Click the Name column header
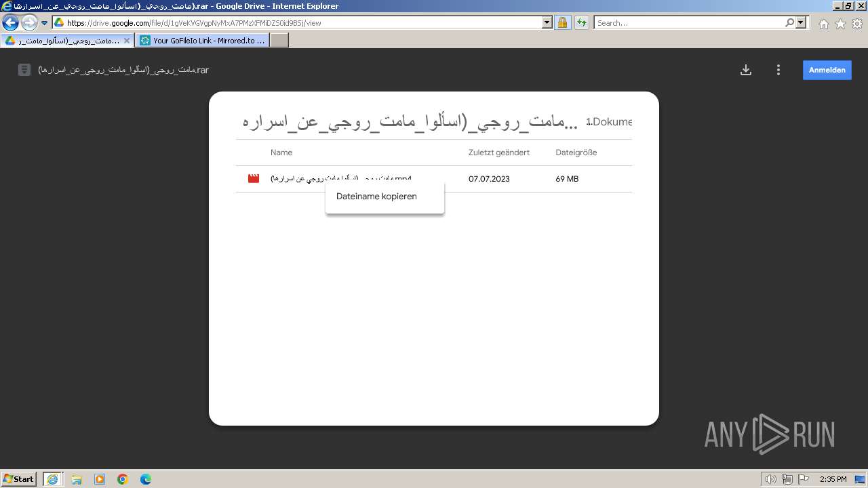 (x=281, y=152)
